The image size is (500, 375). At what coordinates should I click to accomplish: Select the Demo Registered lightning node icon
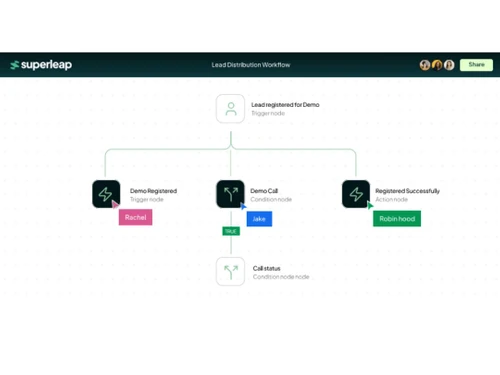(106, 194)
